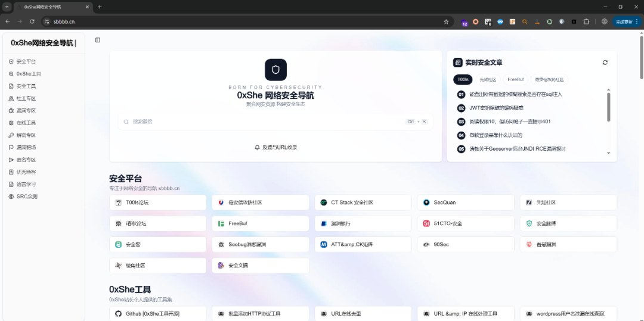The width and height of the screenshot is (644, 321).
Task: Click the article list scrollbar thumb
Action: (x=609, y=107)
